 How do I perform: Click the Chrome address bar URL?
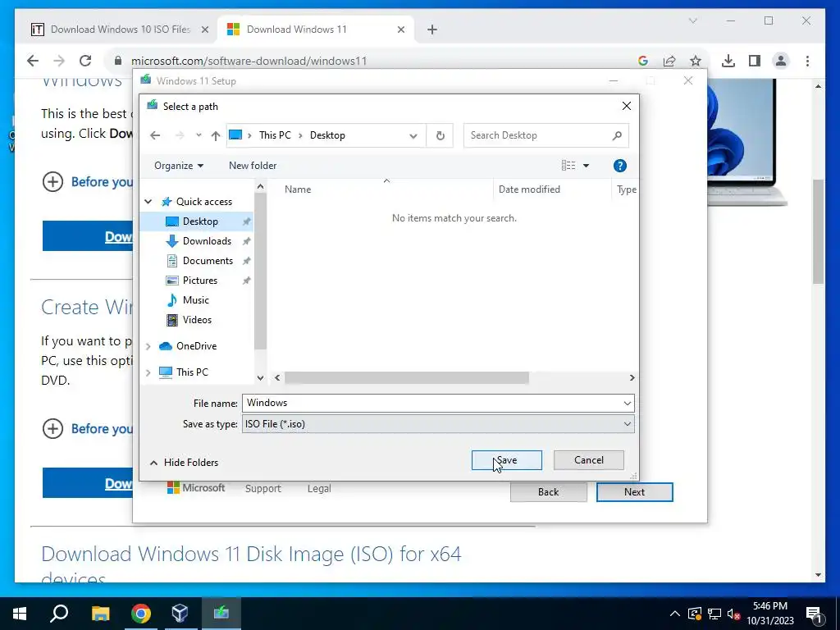click(249, 61)
